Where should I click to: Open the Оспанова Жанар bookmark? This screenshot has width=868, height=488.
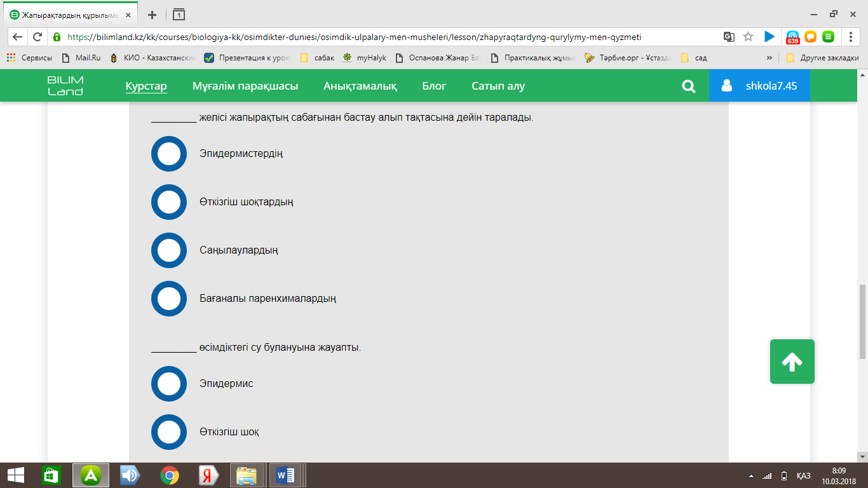pos(438,58)
